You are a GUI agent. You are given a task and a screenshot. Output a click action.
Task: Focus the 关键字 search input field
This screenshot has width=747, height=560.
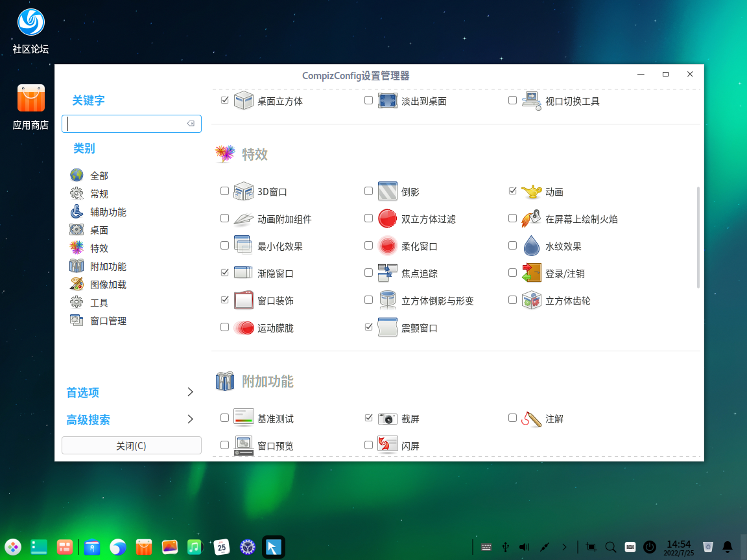127,124
